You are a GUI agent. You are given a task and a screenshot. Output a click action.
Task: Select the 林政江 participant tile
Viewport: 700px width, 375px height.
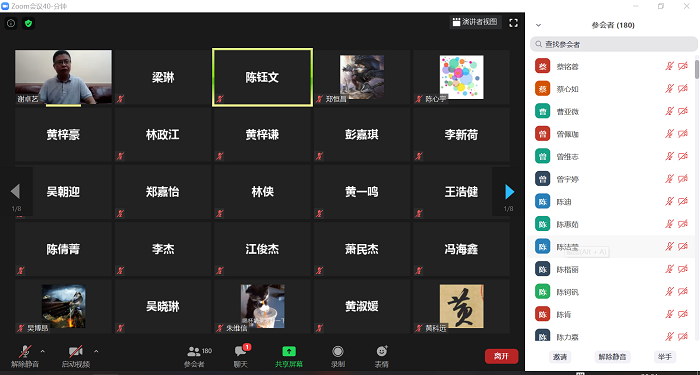[163, 134]
